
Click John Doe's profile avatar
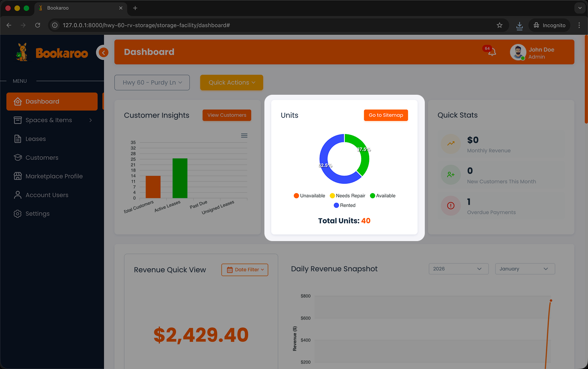[518, 52]
